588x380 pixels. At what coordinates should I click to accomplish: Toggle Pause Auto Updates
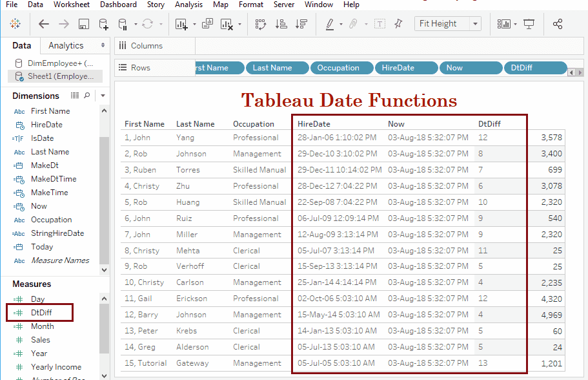tap(123, 24)
